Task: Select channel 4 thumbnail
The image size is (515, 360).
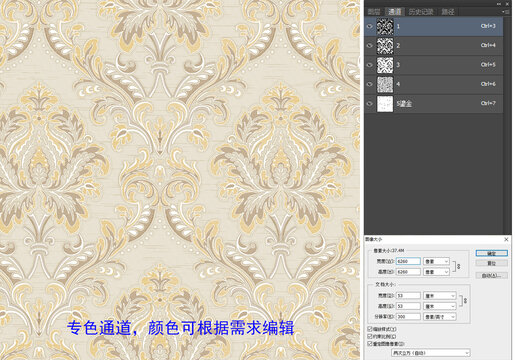Action: pyautogui.click(x=385, y=84)
